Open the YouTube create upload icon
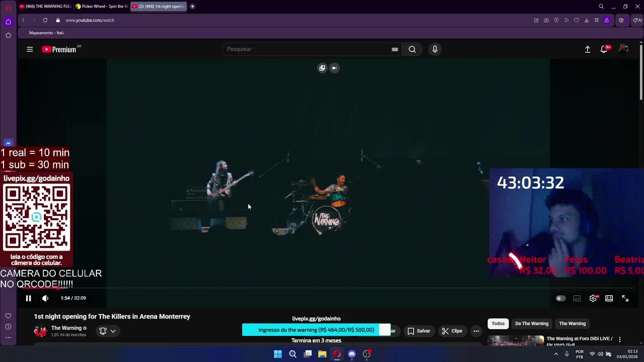This screenshot has width=644, height=362. (x=587, y=49)
